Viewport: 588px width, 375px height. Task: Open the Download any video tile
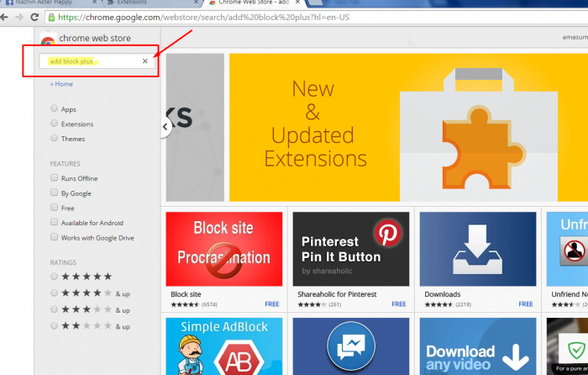point(478,346)
